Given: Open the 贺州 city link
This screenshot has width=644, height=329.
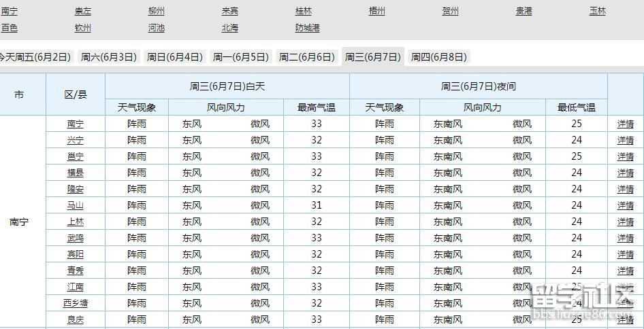Looking at the screenshot, I should (x=450, y=12).
